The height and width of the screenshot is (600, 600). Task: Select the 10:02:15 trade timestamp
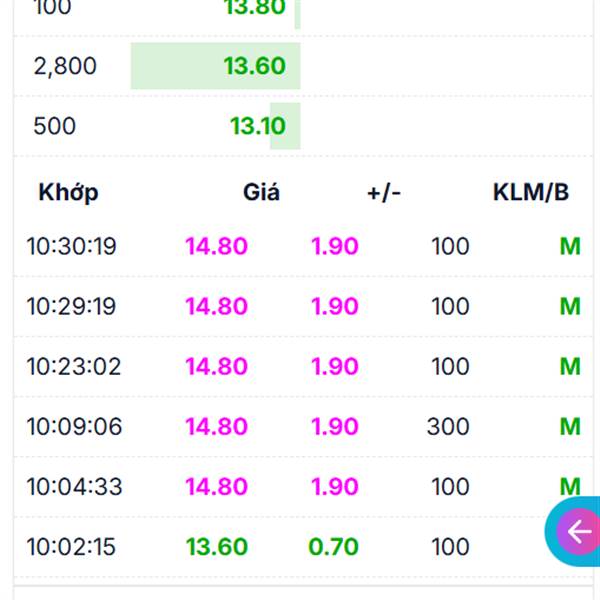tap(74, 546)
